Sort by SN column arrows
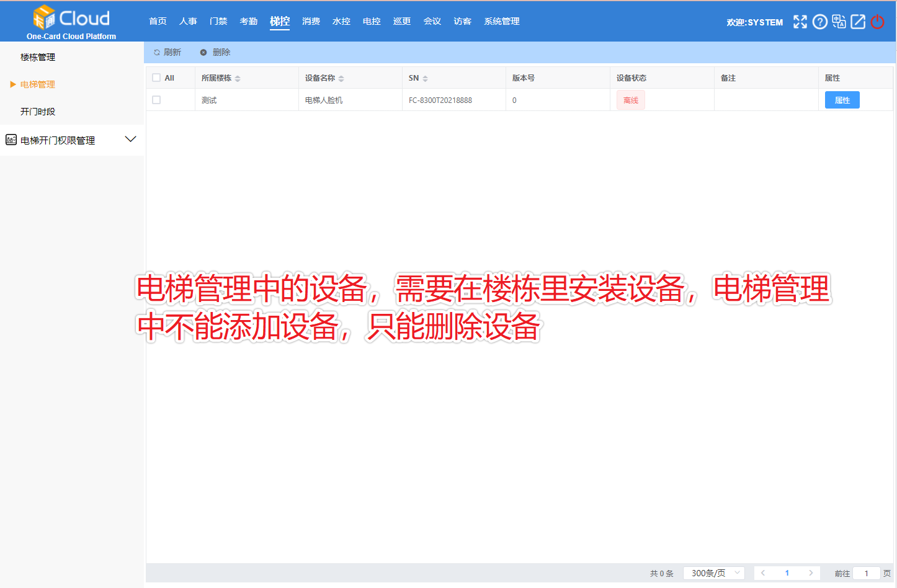897x588 pixels. (x=425, y=78)
